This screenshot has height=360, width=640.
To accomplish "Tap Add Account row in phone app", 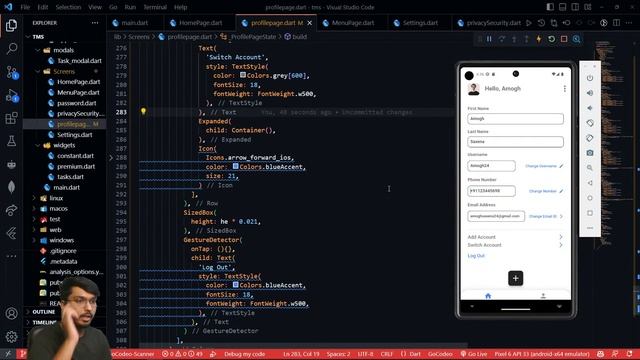I will 515,237.
